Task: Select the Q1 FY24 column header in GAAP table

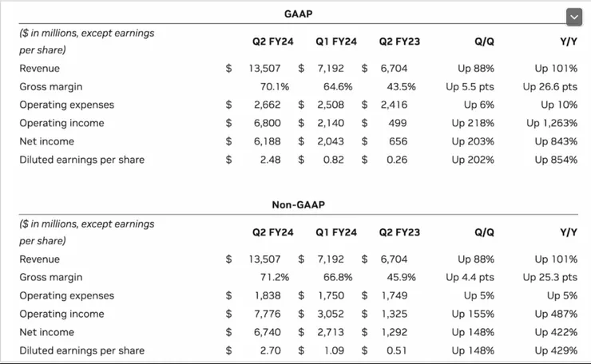Action: (334, 42)
